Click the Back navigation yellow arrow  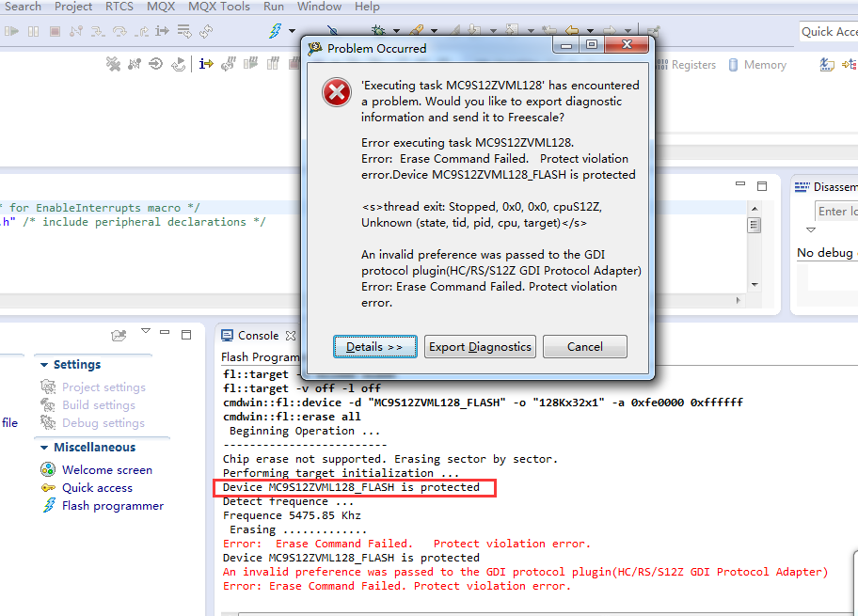[x=572, y=31]
